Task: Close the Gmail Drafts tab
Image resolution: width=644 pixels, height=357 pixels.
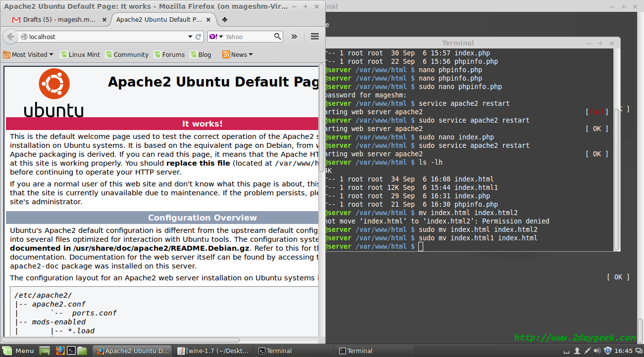Action: click(104, 20)
